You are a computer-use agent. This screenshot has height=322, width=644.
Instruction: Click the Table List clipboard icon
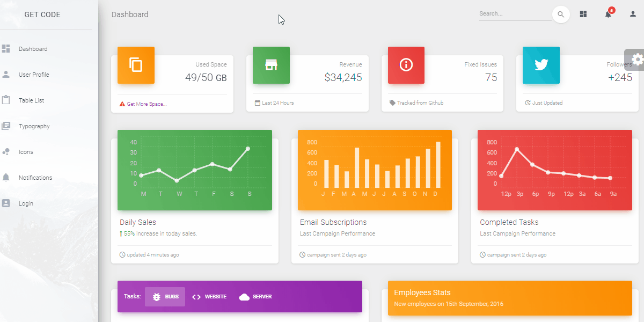click(x=6, y=100)
